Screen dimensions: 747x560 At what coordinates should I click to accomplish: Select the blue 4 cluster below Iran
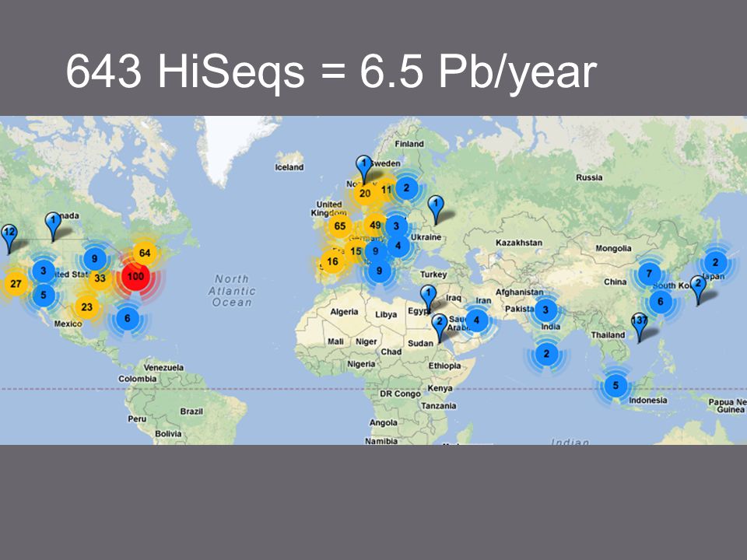click(x=476, y=320)
